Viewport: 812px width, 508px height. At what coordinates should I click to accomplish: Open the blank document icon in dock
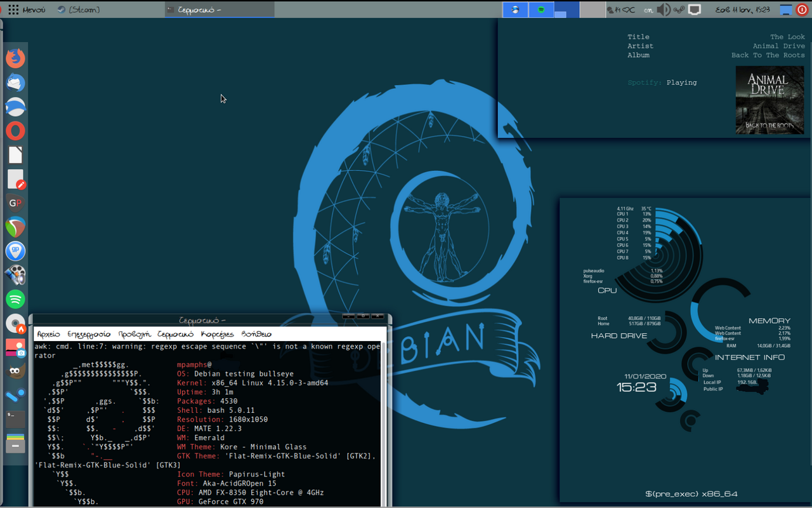[15, 155]
